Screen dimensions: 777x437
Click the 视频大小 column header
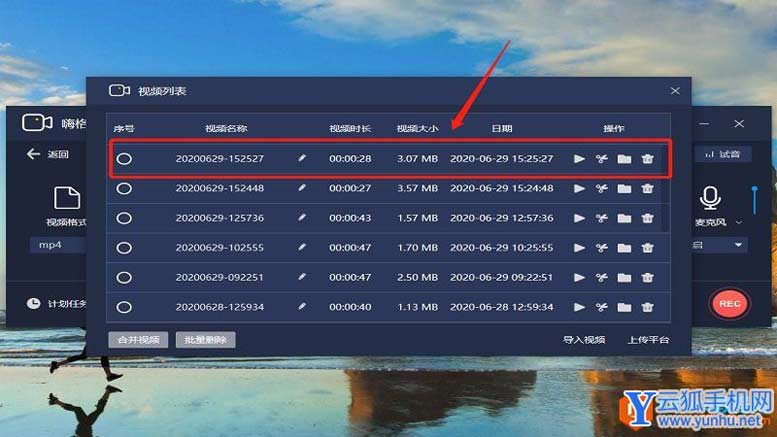[417, 129]
